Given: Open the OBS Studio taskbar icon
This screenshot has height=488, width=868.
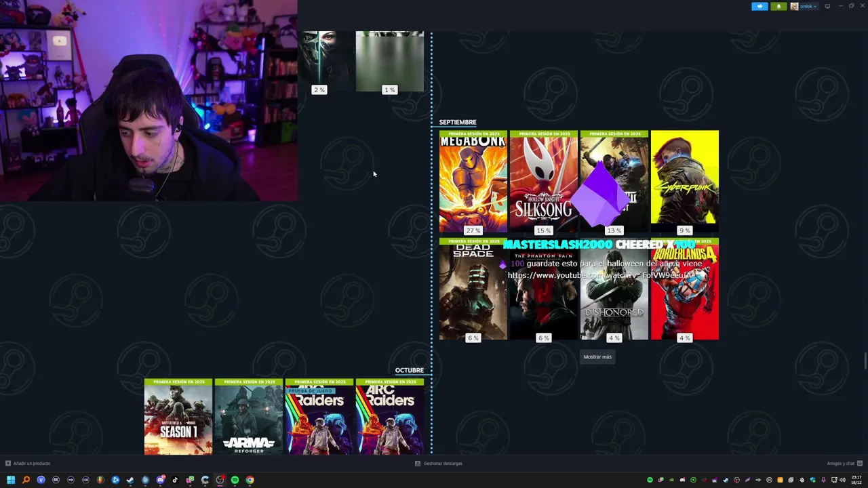Looking at the screenshot, I should click(220, 480).
